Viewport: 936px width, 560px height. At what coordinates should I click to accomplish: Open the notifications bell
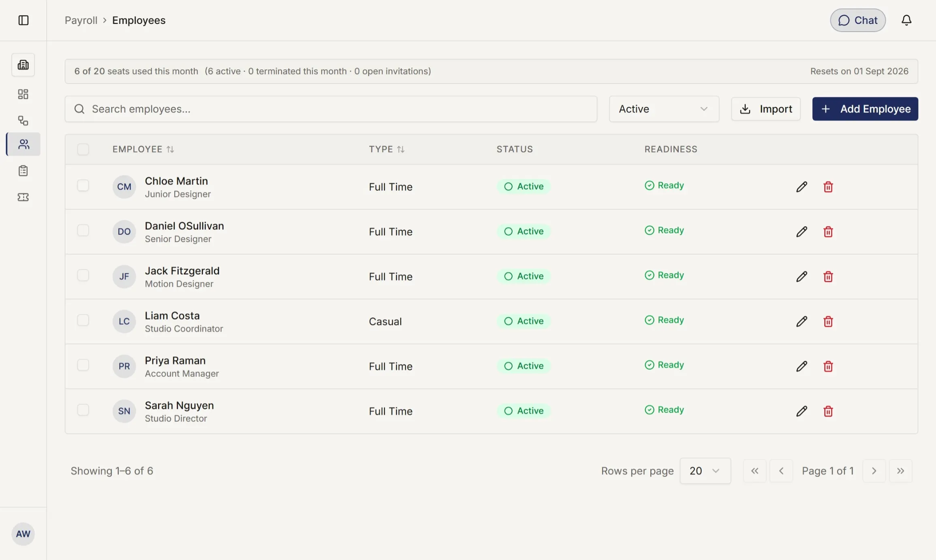pyautogui.click(x=906, y=20)
